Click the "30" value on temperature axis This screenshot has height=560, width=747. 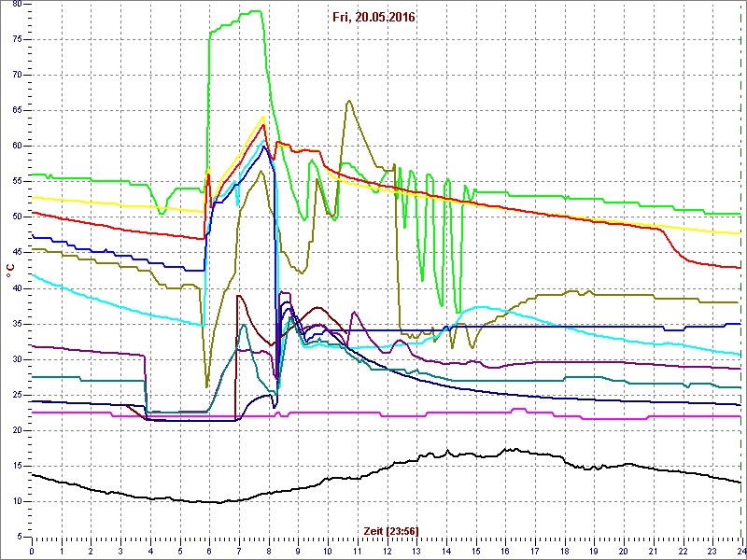coord(16,359)
